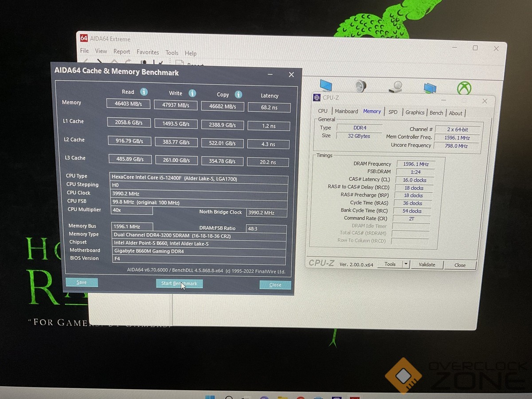Open the View menu in AIDA64
532x399 pixels.
click(101, 51)
